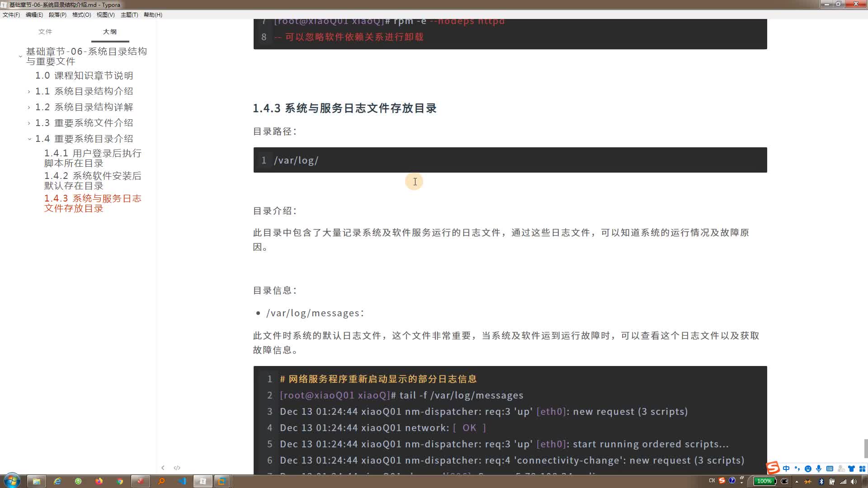Switch to the 文件 sidebar tab
Screen dimensions: 868x488
tap(45, 32)
